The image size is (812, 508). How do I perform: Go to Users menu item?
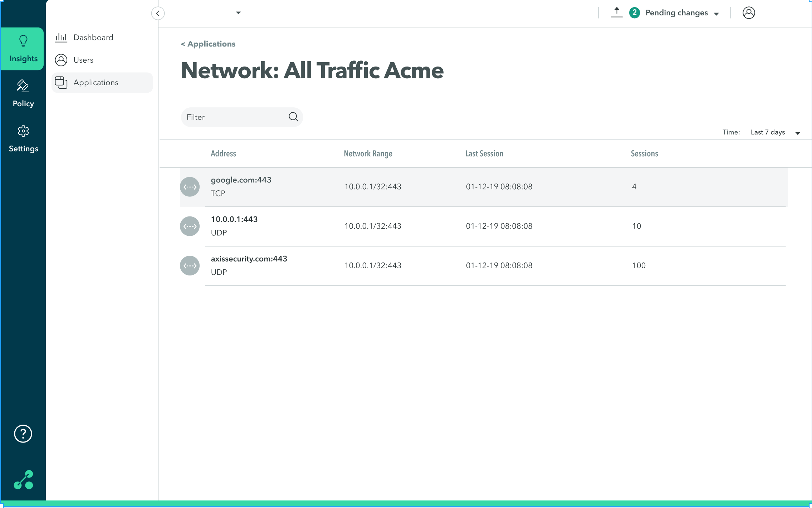(x=83, y=60)
